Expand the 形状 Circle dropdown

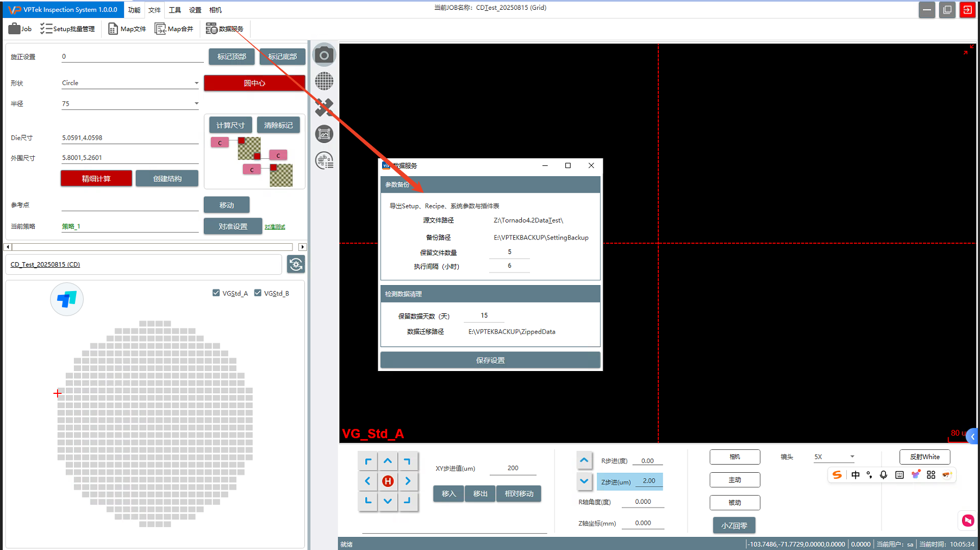(x=196, y=83)
